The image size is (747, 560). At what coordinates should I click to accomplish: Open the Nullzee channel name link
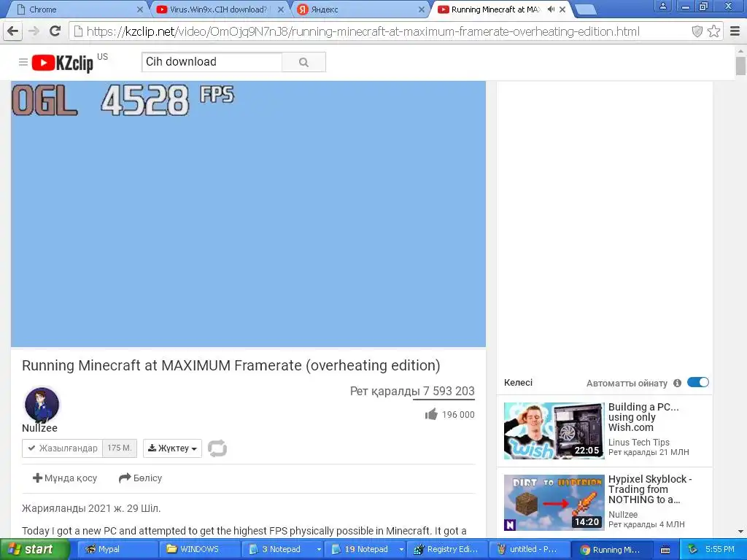point(39,428)
